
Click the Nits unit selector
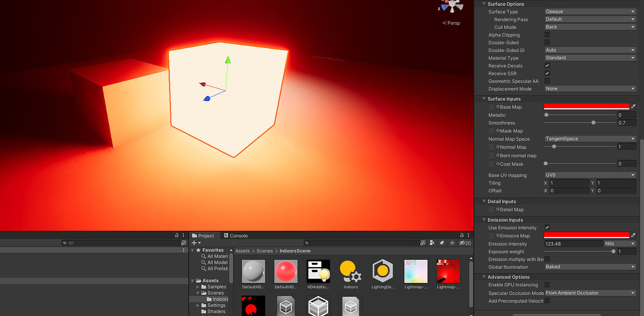[620, 243]
